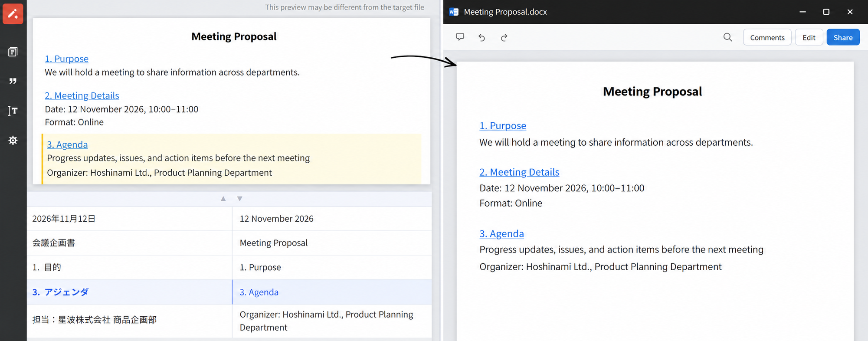Click the red pencil app logo icon
This screenshot has height=341, width=868.
coord(13,13)
